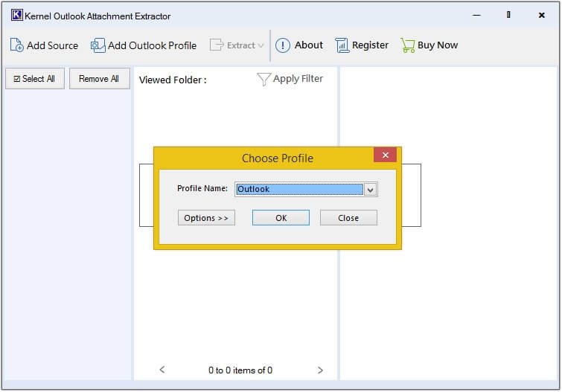Click the Choose Profile dialog title
Screen dimensions: 562x392
(x=278, y=158)
